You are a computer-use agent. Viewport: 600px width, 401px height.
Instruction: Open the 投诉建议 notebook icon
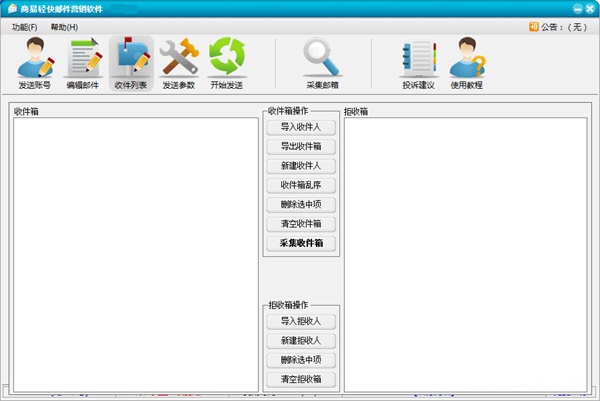(419, 64)
